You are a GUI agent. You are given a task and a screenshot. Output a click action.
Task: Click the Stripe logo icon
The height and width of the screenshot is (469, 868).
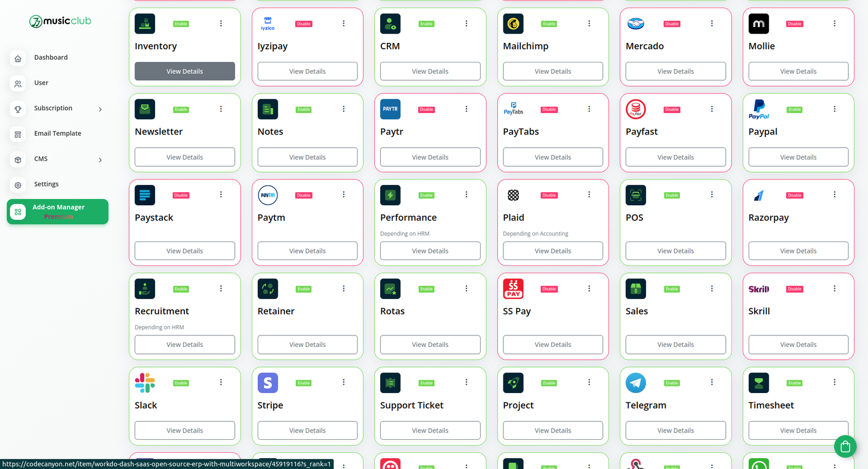[x=267, y=383]
